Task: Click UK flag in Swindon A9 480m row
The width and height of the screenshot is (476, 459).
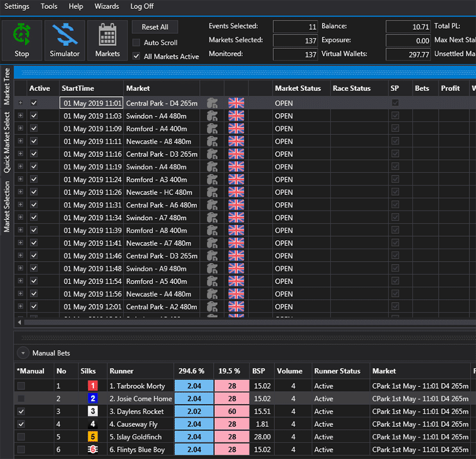Action: [x=236, y=269]
